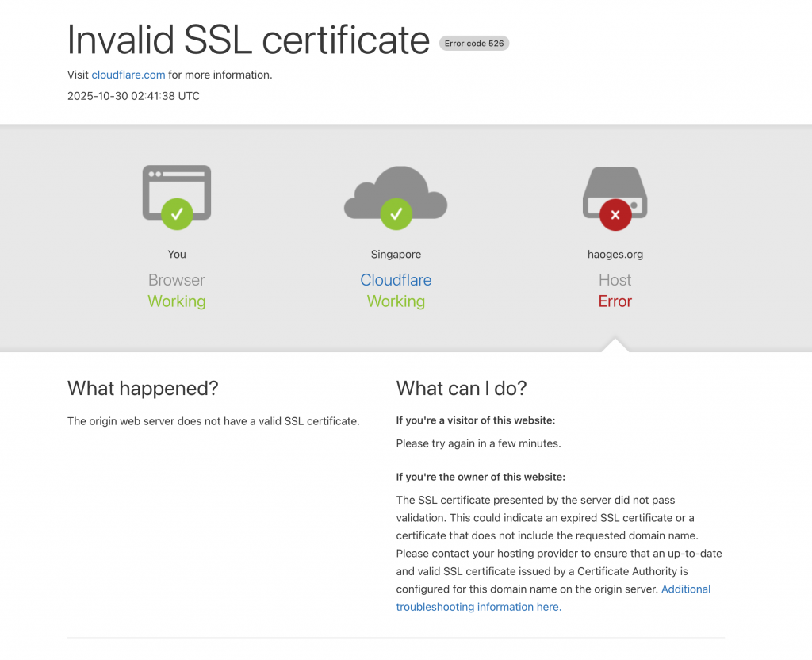Viewport: 812px width, 660px height.
Task: Click the Working status under Browser
Action: (x=176, y=301)
